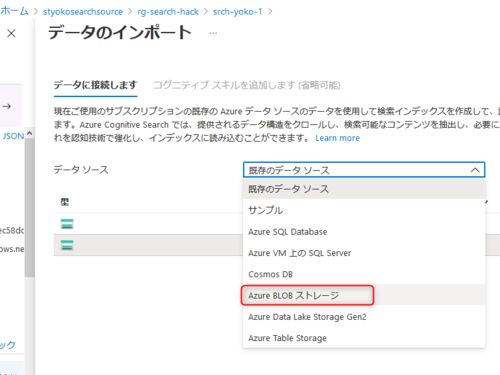Viewport: 500px width, 375px height.
Task: Open the Learn more link
Action: pos(337,138)
